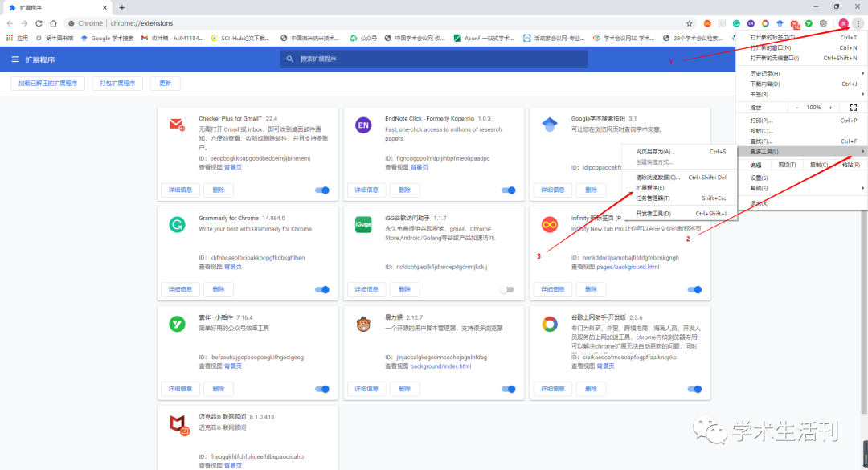Open 设置(S) from Chrome menu
Screen dimensions: 868x470
tap(802, 178)
